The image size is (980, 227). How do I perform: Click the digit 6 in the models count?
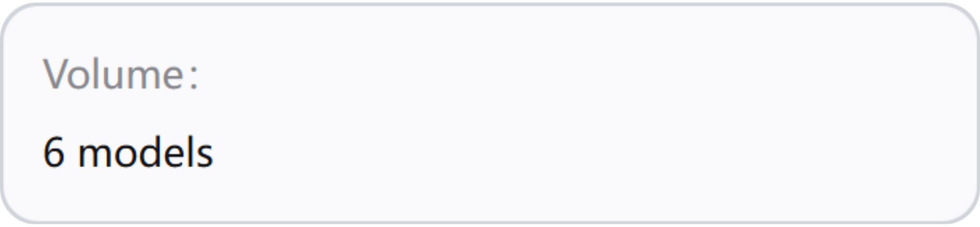coord(54,152)
